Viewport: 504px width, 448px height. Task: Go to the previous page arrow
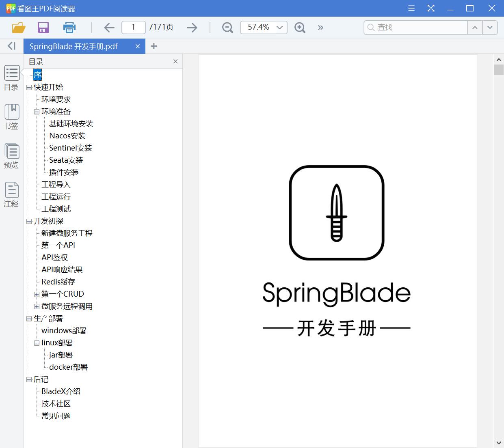(109, 28)
